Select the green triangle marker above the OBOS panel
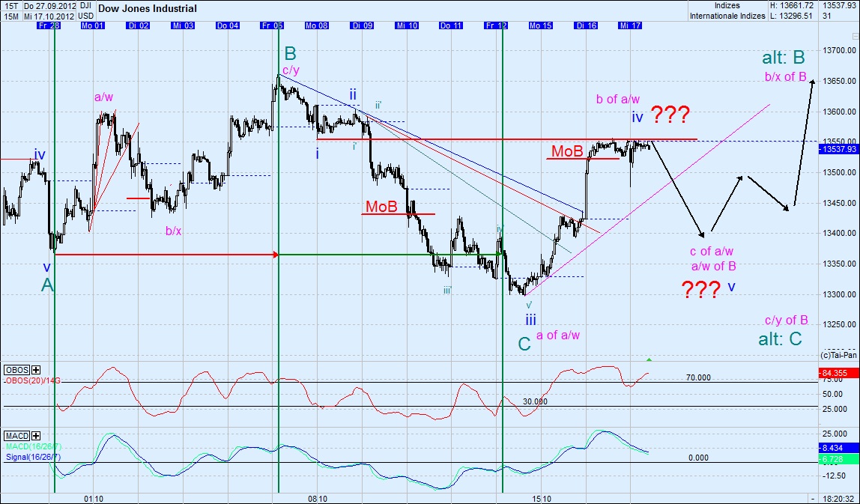This screenshot has height=504, width=860. tap(649, 359)
